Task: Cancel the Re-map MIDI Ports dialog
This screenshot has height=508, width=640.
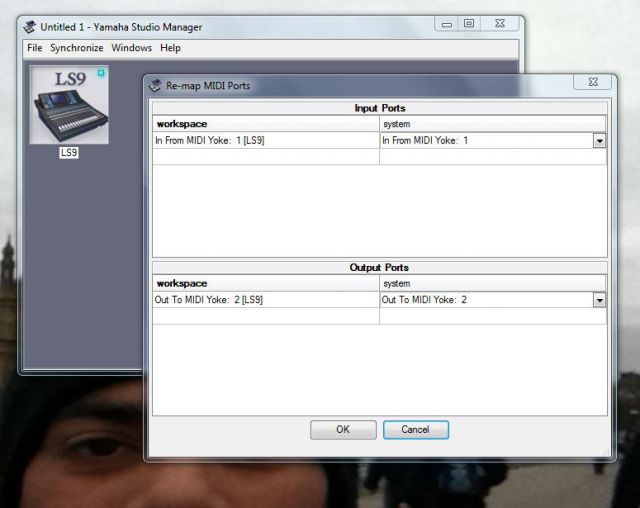Action: click(416, 430)
